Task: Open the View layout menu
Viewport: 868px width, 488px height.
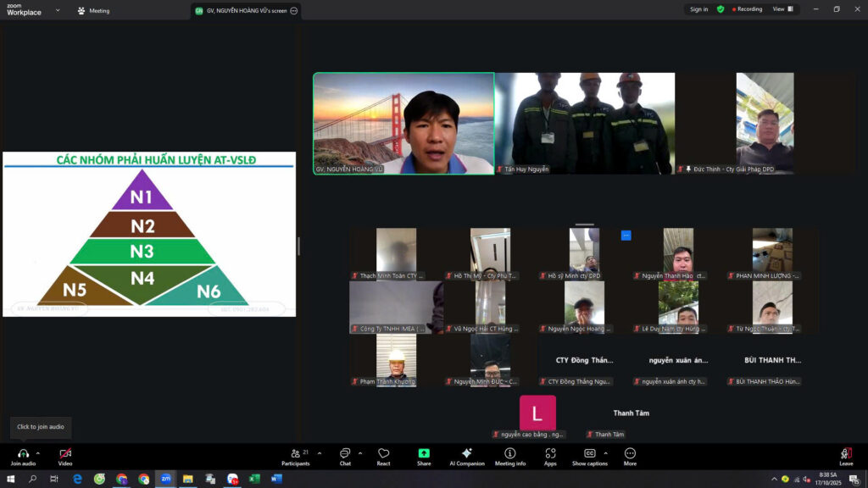Action: point(782,9)
